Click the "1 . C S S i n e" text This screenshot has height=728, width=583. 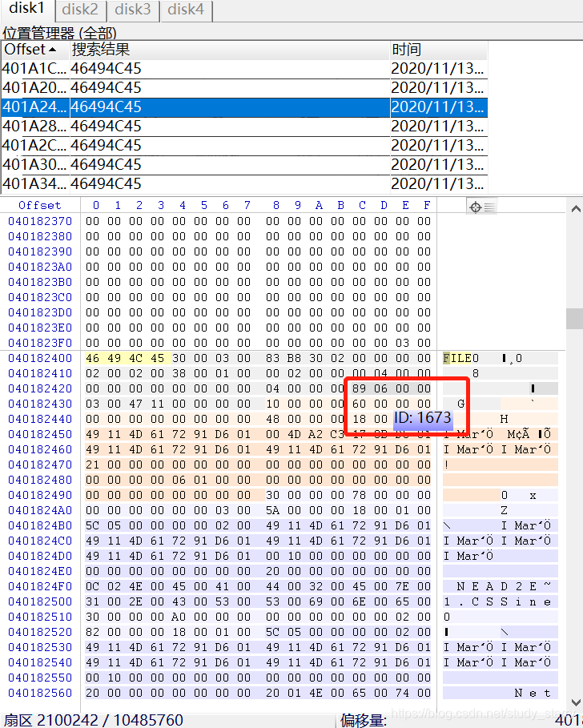(x=497, y=602)
